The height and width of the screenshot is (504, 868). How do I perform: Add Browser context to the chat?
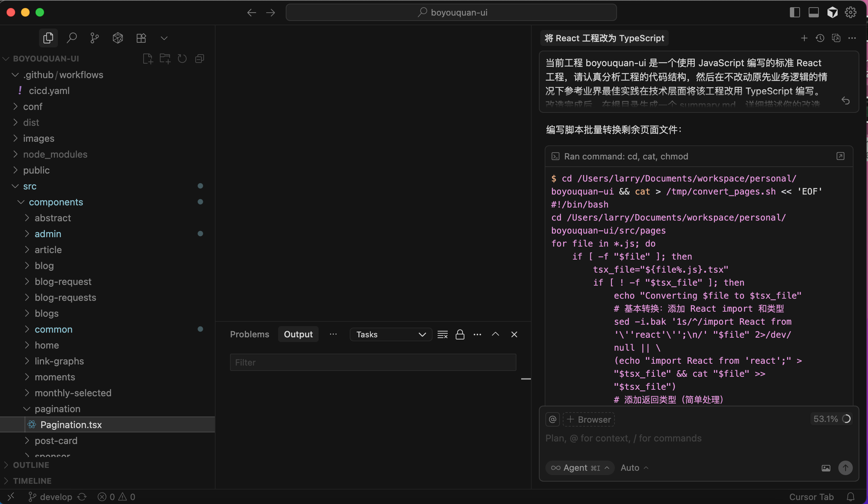(x=588, y=419)
